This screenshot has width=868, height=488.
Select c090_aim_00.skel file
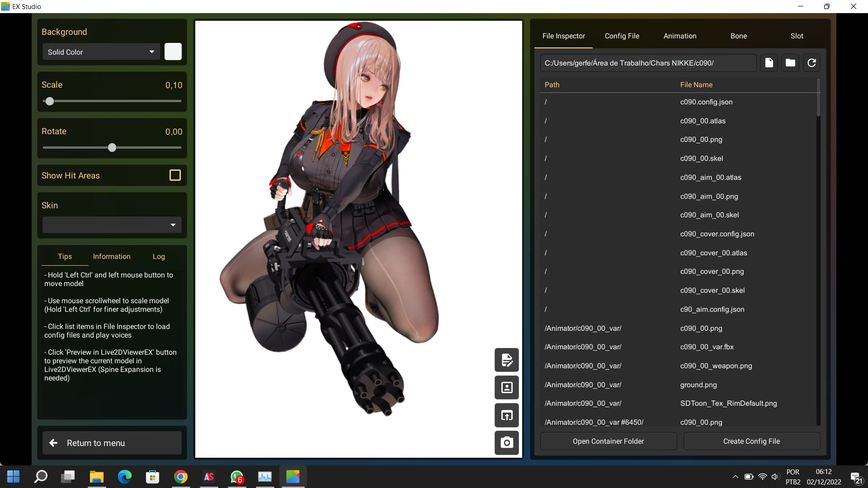coord(678,215)
